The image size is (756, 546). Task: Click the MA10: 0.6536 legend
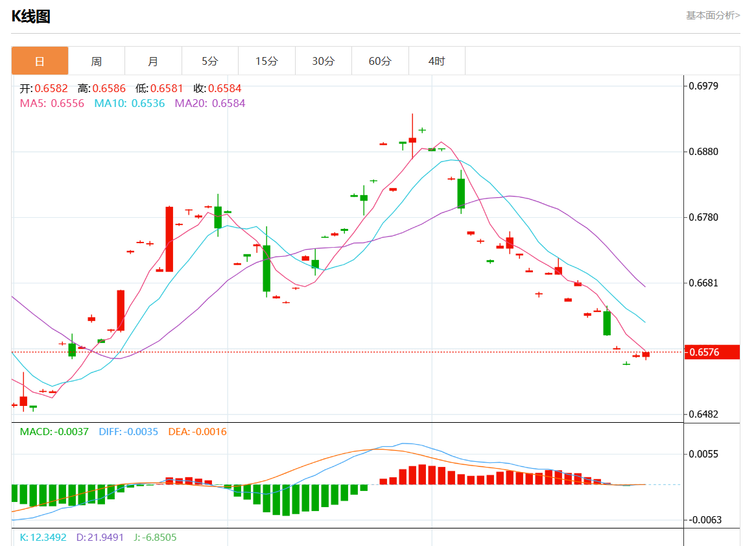129,103
